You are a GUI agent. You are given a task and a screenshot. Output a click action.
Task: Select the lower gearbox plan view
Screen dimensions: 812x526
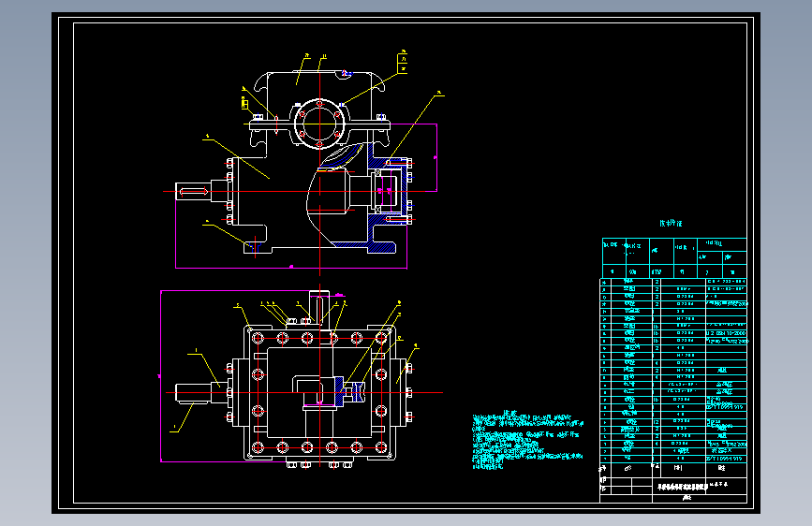tap(301, 378)
